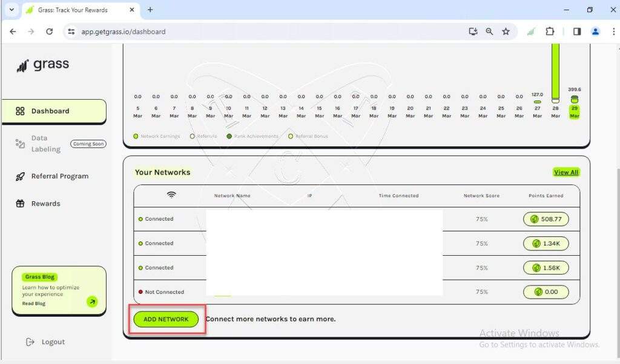Click the browser forward arrow
620x364 pixels.
pyautogui.click(x=31, y=31)
